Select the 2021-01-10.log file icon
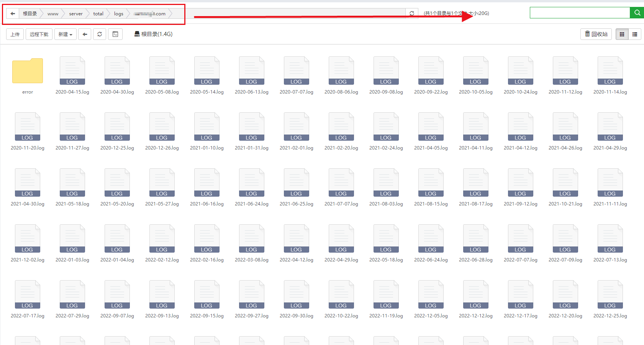644x345 pixels. (206, 127)
